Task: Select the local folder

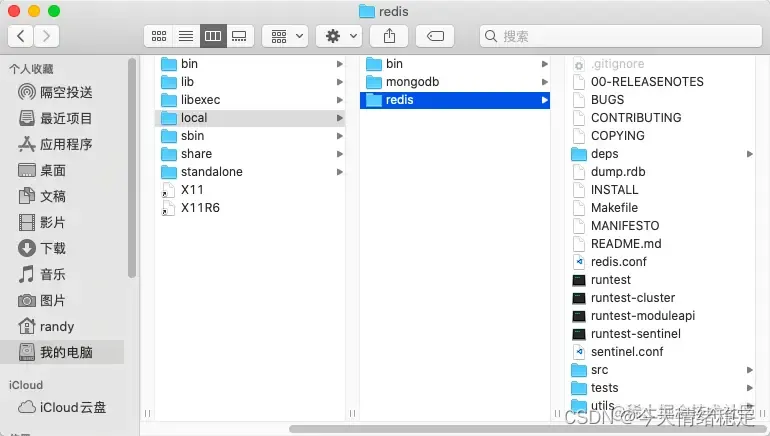Action: [250, 118]
